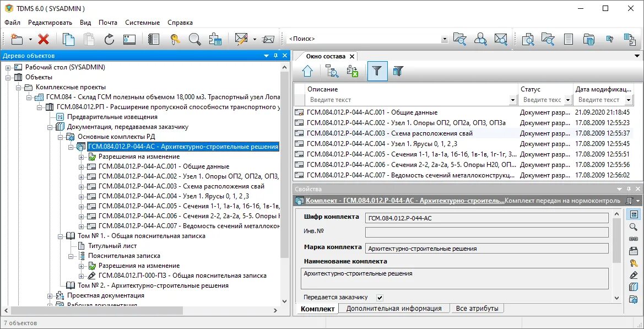Click the refresh arrow icon in toolbar

click(109, 39)
